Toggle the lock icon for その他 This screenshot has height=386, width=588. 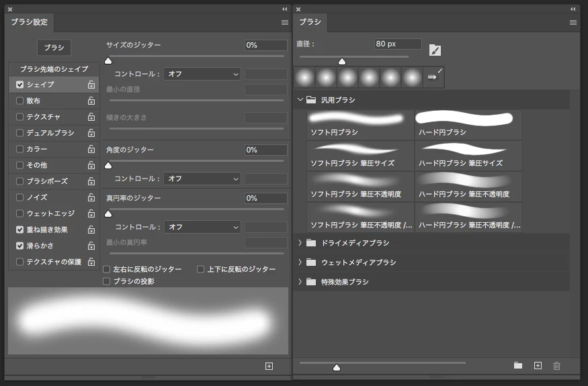(91, 165)
